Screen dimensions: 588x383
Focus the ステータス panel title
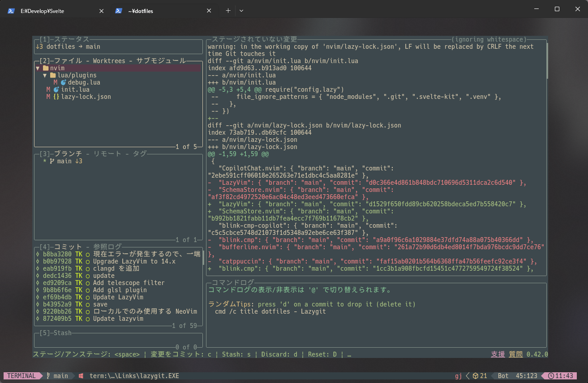pyautogui.click(x=72, y=39)
